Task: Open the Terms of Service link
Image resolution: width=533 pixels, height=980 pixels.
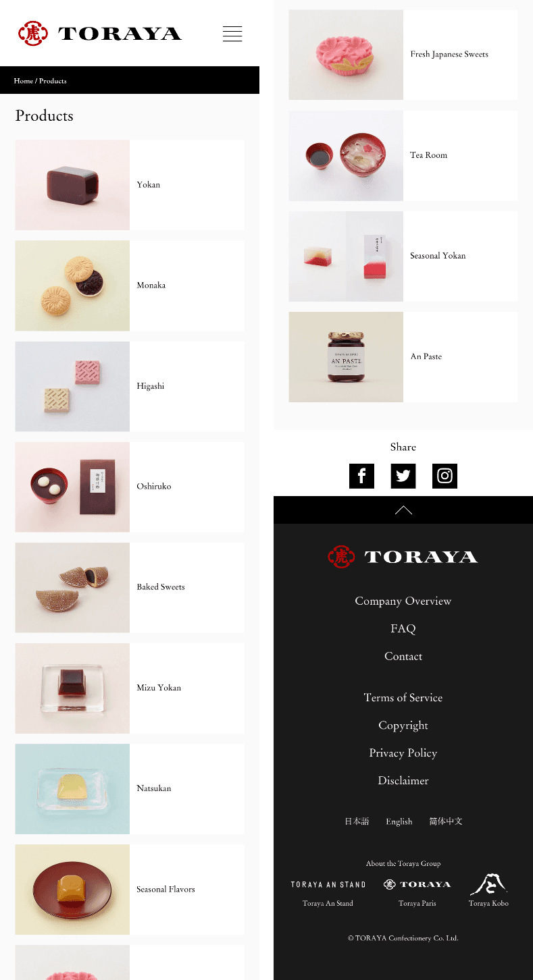Action: pyautogui.click(x=403, y=697)
